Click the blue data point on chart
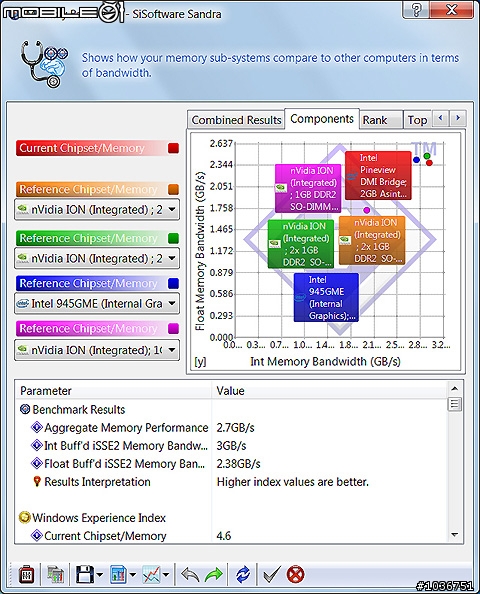480x594 pixels. point(416,160)
